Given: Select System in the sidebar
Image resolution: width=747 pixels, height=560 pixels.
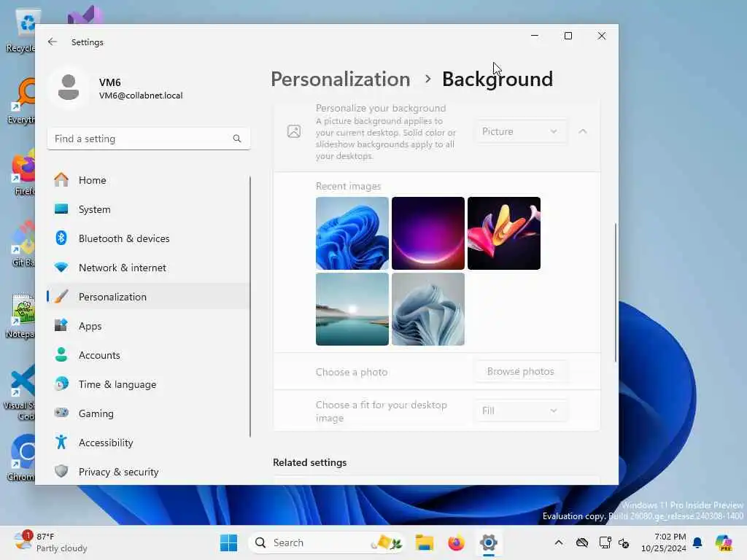Looking at the screenshot, I should click(x=148, y=209).
